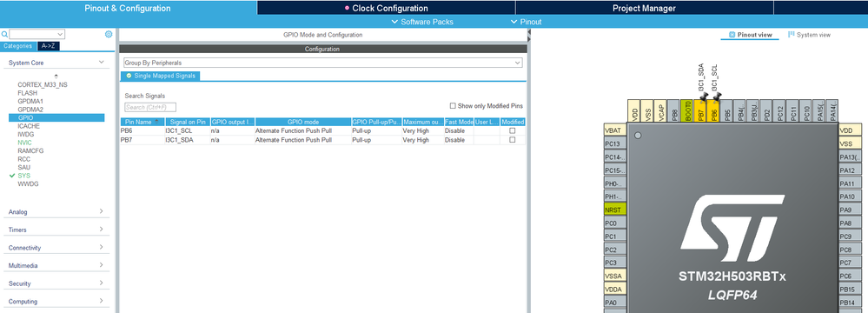Select the VSSA pin on the chip
The image size is (868, 313).
click(x=614, y=276)
